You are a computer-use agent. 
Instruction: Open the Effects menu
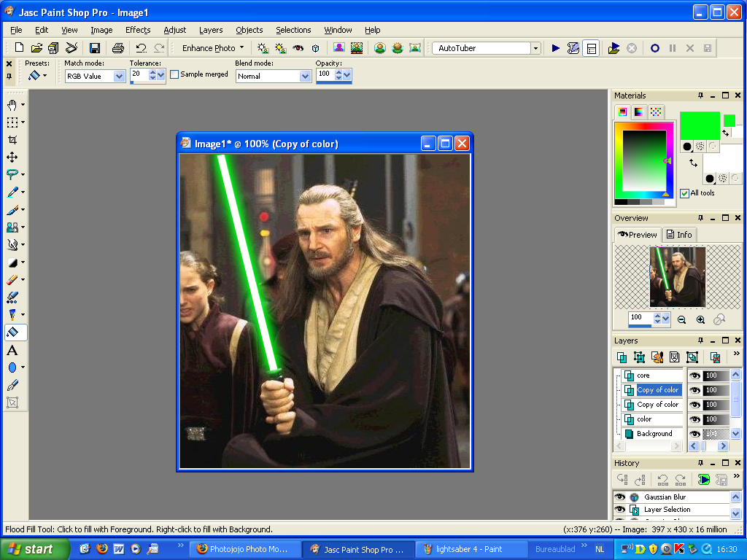coord(138,30)
